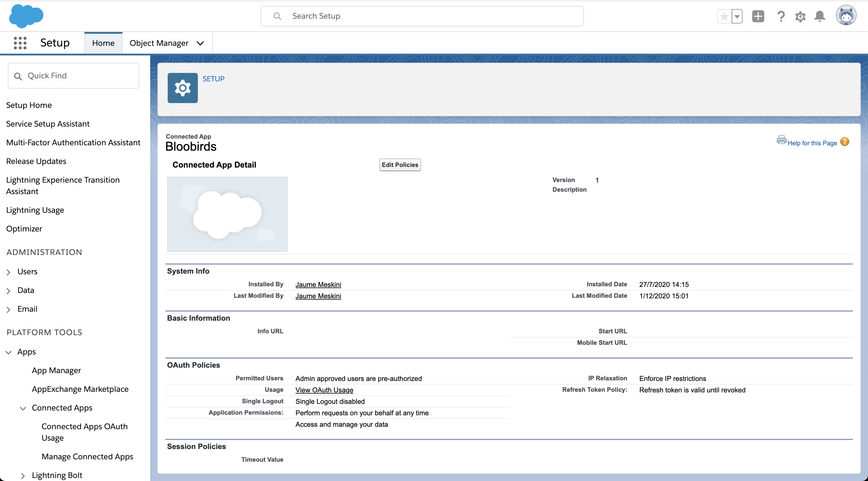Click the orange help circle icon
The width and height of the screenshot is (868, 481).
(845, 142)
